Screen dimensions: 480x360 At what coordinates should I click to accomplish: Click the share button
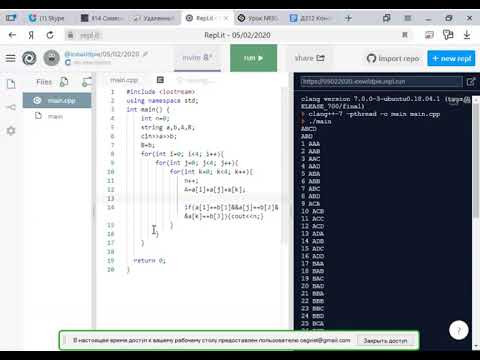[309, 58]
